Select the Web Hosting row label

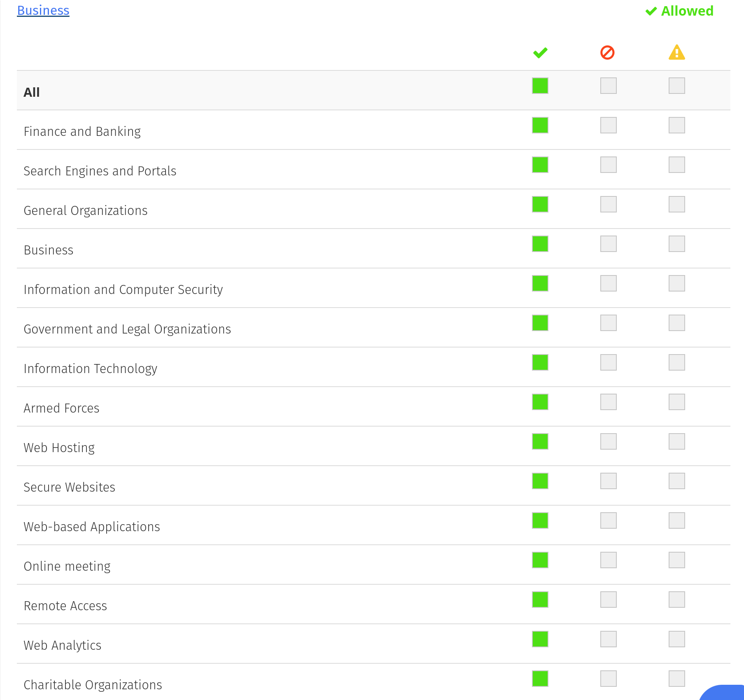(59, 448)
